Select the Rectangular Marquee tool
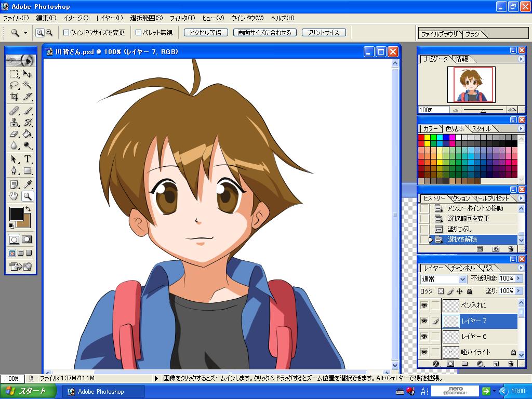Screen dimensions: 532x399 (x=14, y=74)
